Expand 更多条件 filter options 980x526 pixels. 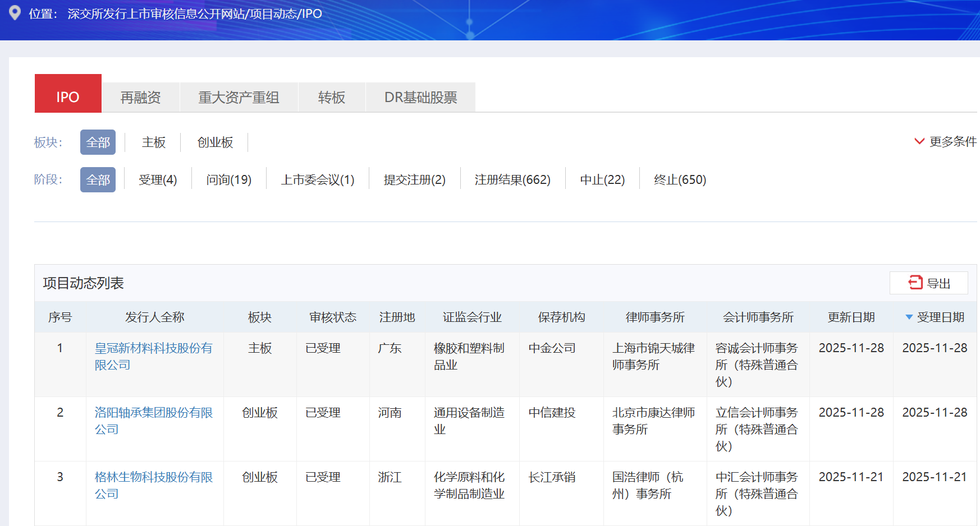[946, 141]
